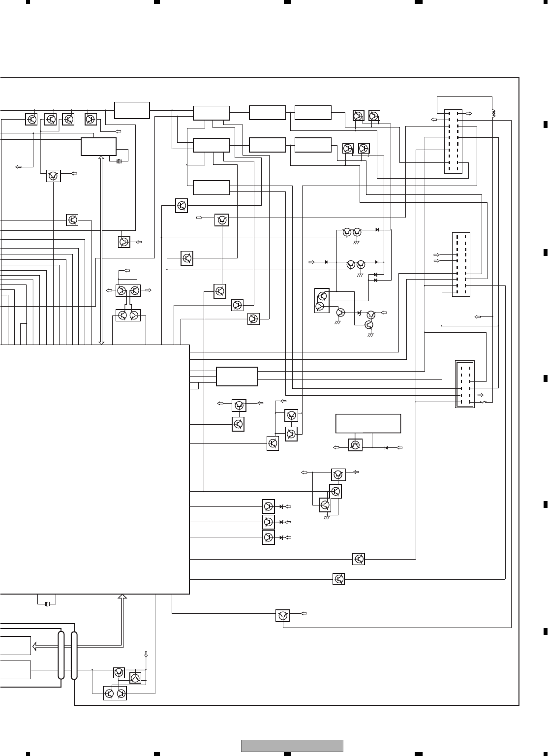
Task: Click the top right multi-pin connector
Action: (453, 141)
